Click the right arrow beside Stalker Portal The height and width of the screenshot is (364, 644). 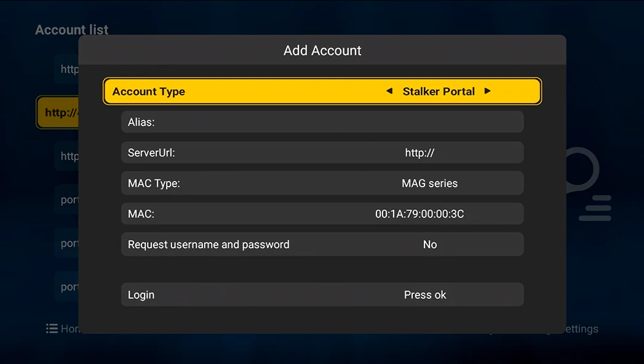coord(487,91)
